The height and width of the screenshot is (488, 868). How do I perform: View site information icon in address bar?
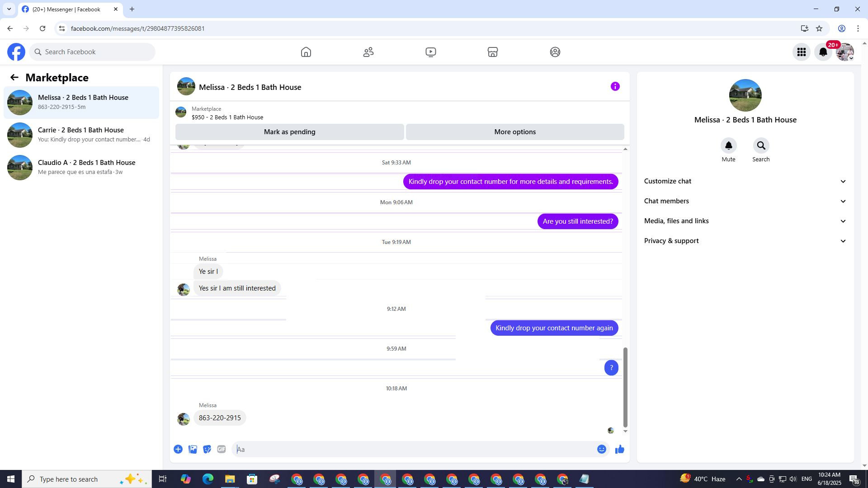click(x=62, y=28)
